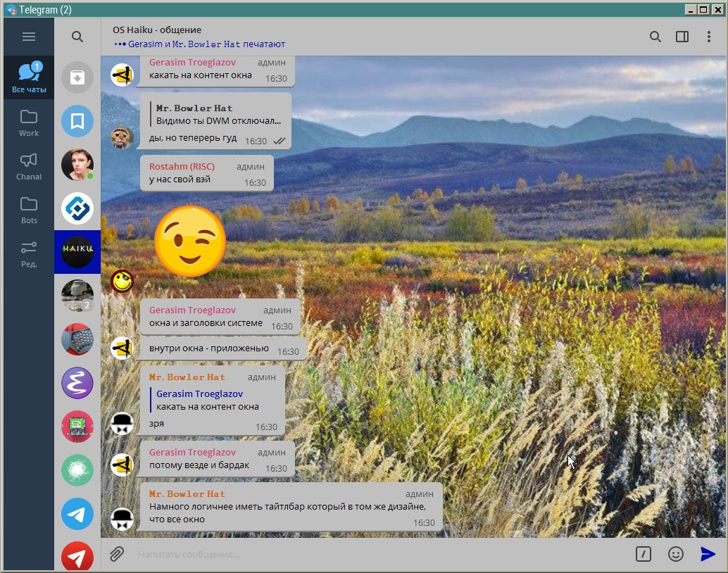Open Bowler Hat avatar beside last message

coord(122,519)
